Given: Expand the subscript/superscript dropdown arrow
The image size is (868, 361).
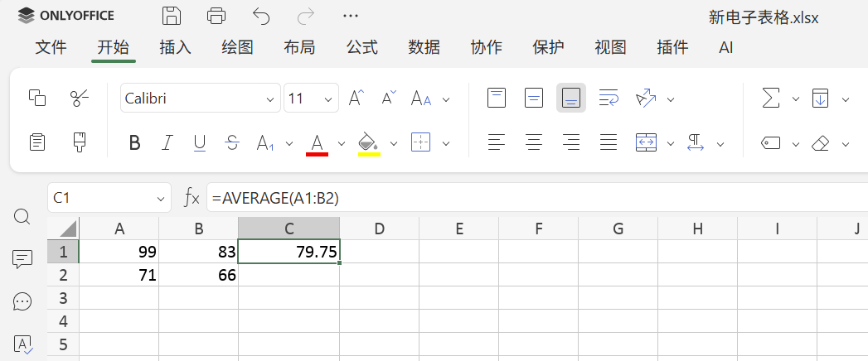Looking at the screenshot, I should point(289,144).
